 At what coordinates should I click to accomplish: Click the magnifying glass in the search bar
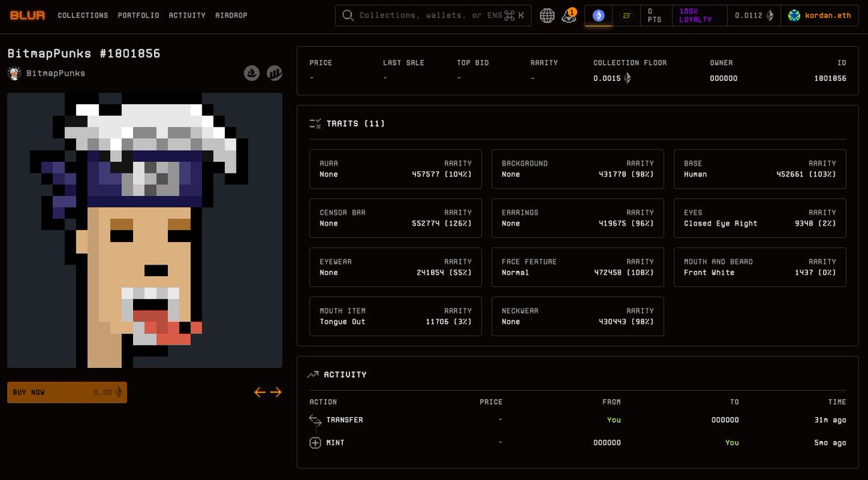click(x=346, y=14)
